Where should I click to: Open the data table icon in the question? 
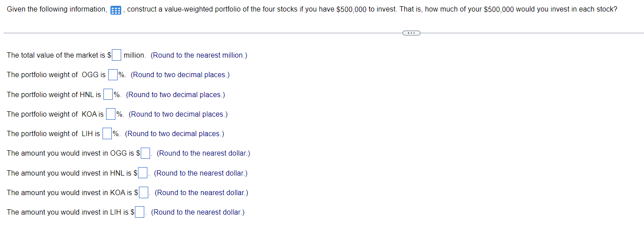pos(116,10)
